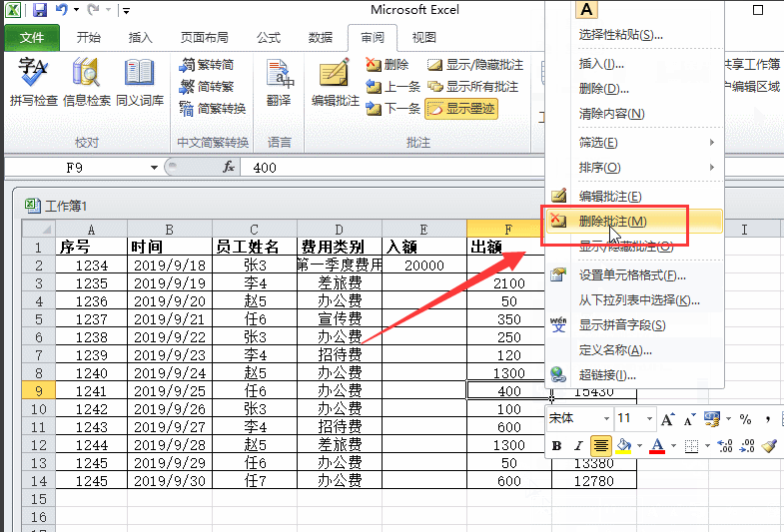Click the fx insert function button
The image size is (784, 532).
229,167
